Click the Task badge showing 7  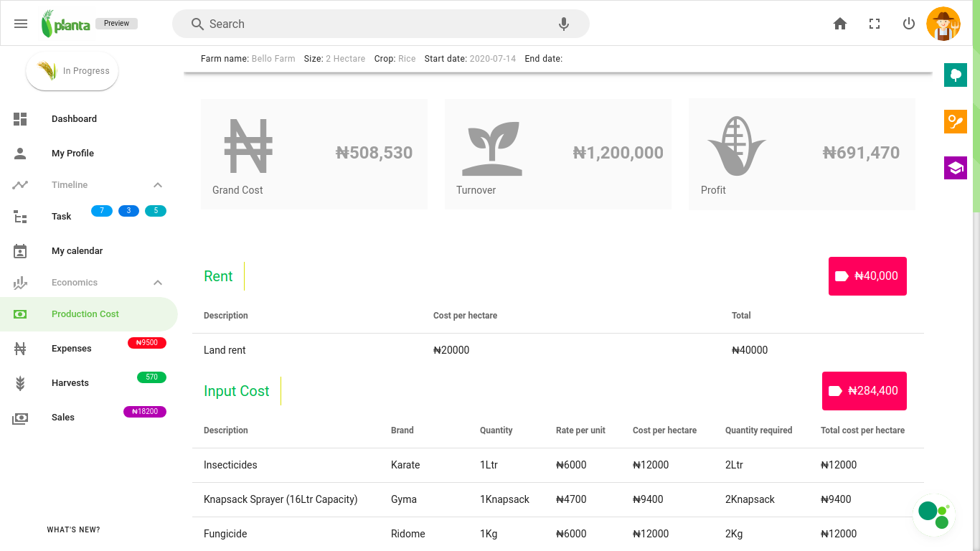(x=102, y=211)
